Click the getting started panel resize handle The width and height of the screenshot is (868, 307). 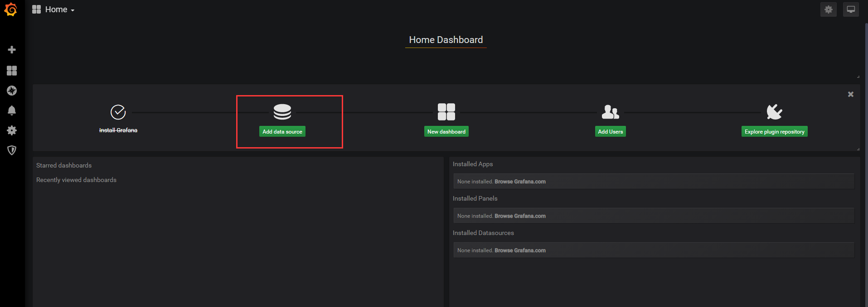(x=858, y=149)
